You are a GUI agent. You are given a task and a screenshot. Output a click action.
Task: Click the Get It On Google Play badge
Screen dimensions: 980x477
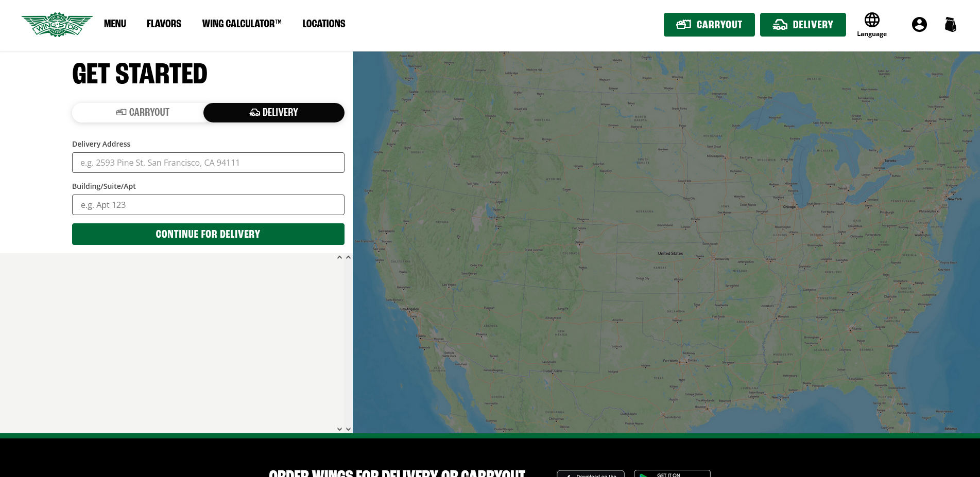click(x=672, y=474)
